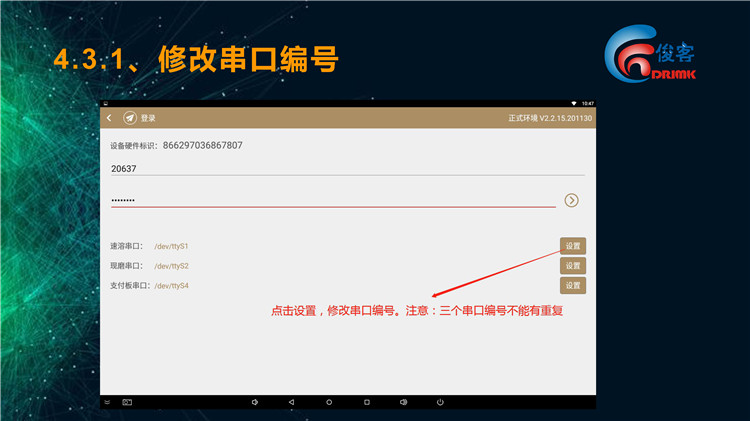
Task: Click 设置 button for 现磨串口
Action: [573, 266]
